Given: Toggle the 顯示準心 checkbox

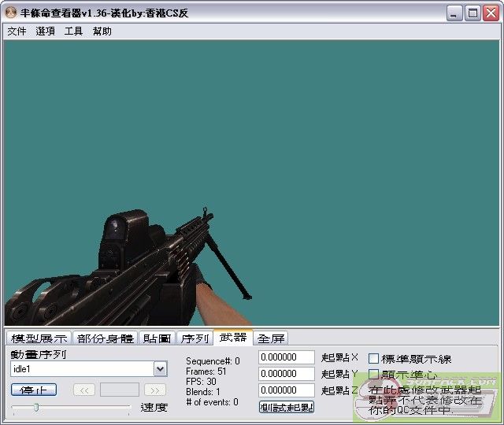Looking at the screenshot, I should pos(374,375).
